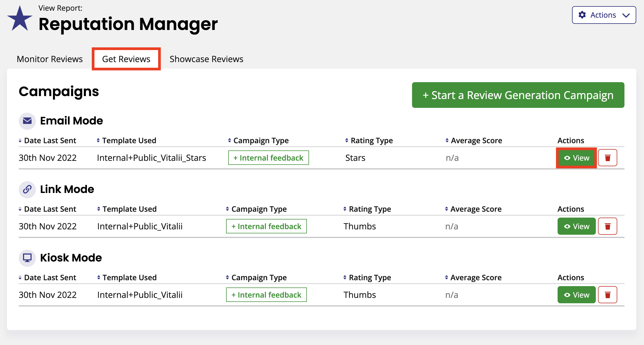Click the Kiosk Mode section heading

point(71,258)
